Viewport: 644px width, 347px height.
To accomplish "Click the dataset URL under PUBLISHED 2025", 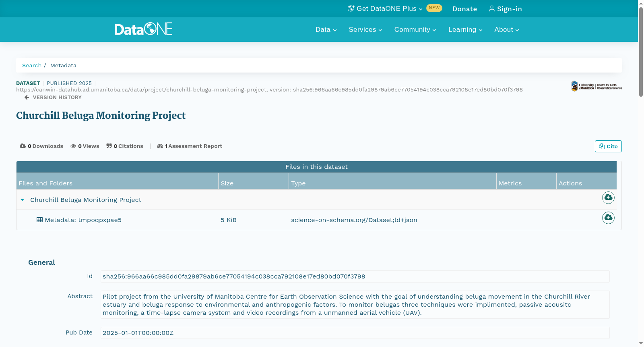I will pyautogui.click(x=269, y=89).
